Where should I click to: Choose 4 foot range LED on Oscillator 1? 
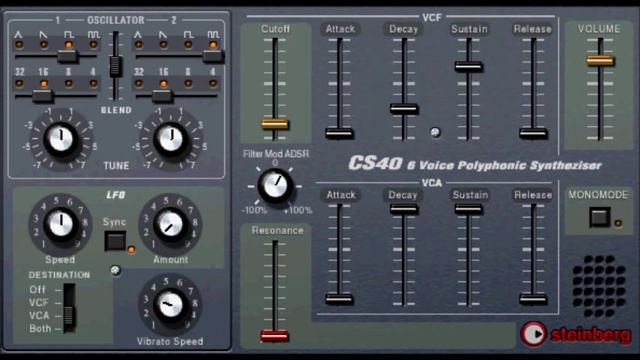[x=93, y=83]
